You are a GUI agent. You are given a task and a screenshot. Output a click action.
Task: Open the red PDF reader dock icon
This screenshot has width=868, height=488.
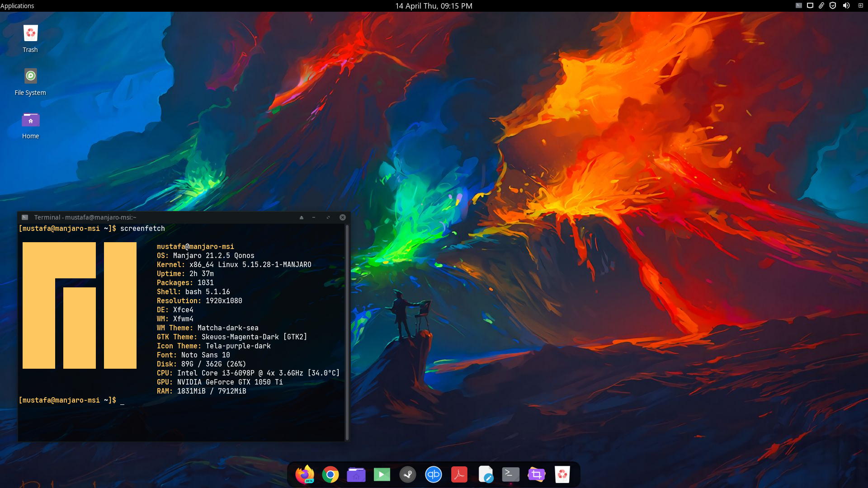459,474
